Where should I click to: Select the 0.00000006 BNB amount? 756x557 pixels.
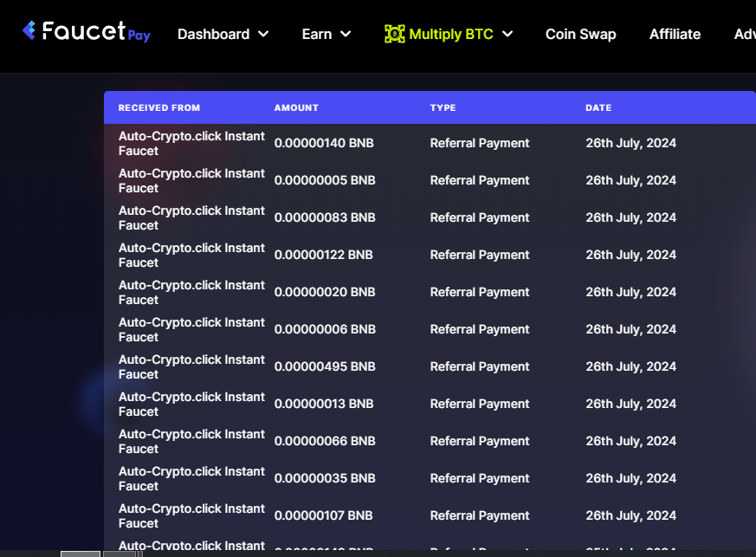tap(325, 329)
